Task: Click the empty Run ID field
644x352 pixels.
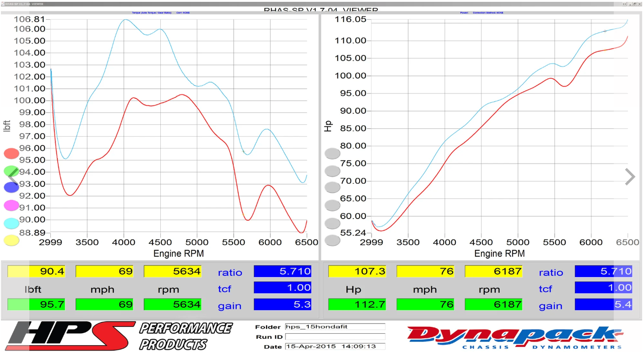Action: tap(335, 337)
